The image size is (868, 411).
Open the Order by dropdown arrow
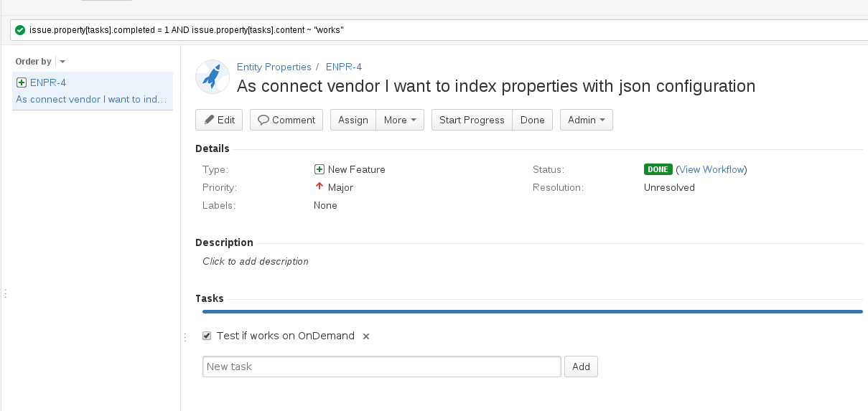point(62,62)
